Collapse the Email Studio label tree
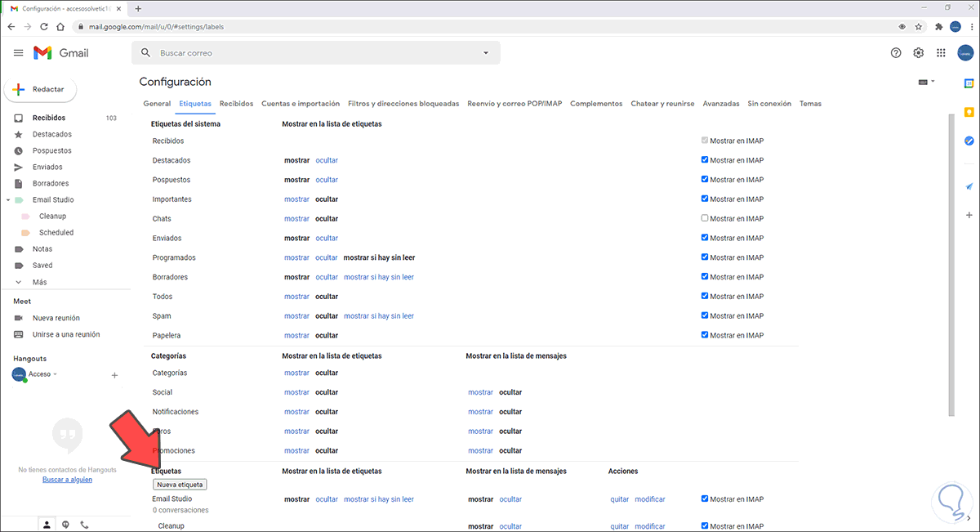980x532 pixels. point(8,200)
